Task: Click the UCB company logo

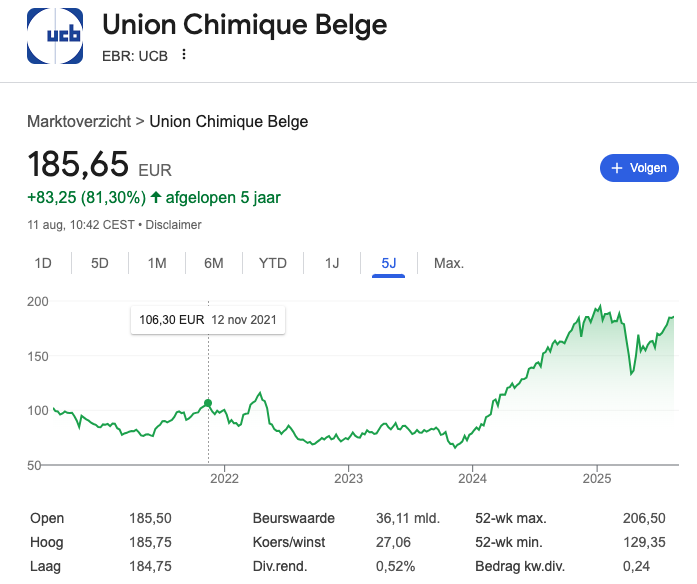Action: point(55,37)
